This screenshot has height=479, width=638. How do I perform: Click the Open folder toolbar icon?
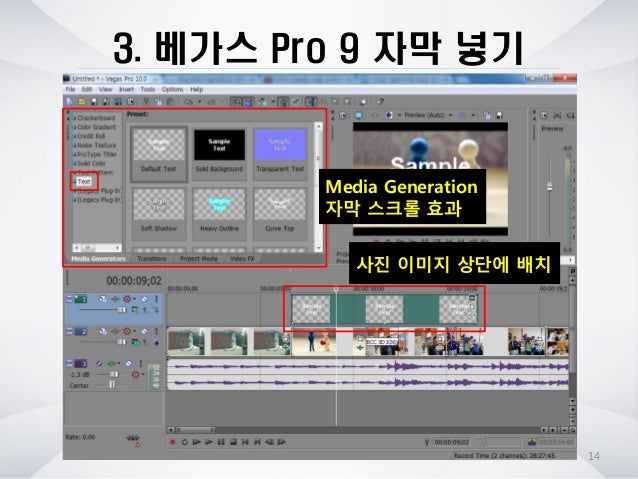pos(81,101)
